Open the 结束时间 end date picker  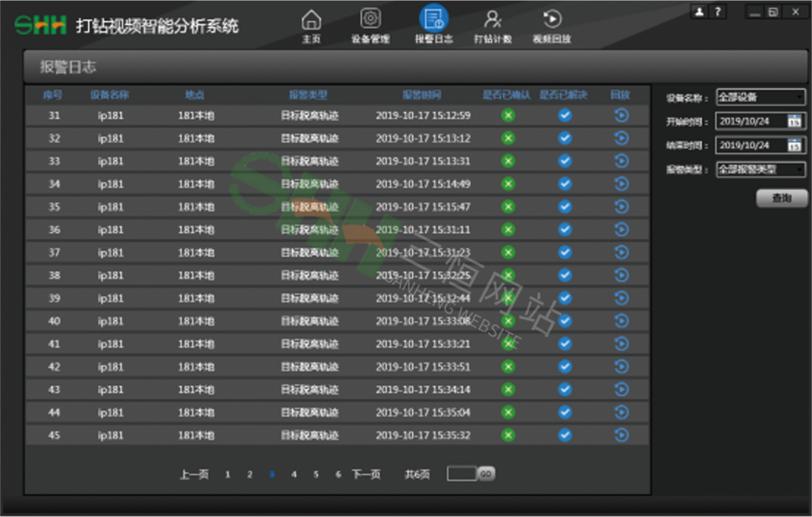pos(794,145)
